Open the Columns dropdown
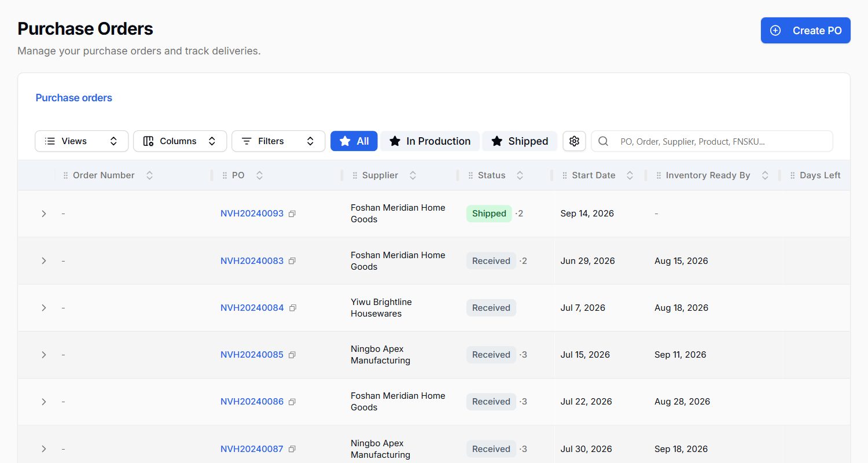Screen dimensions: 868x463 (180, 141)
